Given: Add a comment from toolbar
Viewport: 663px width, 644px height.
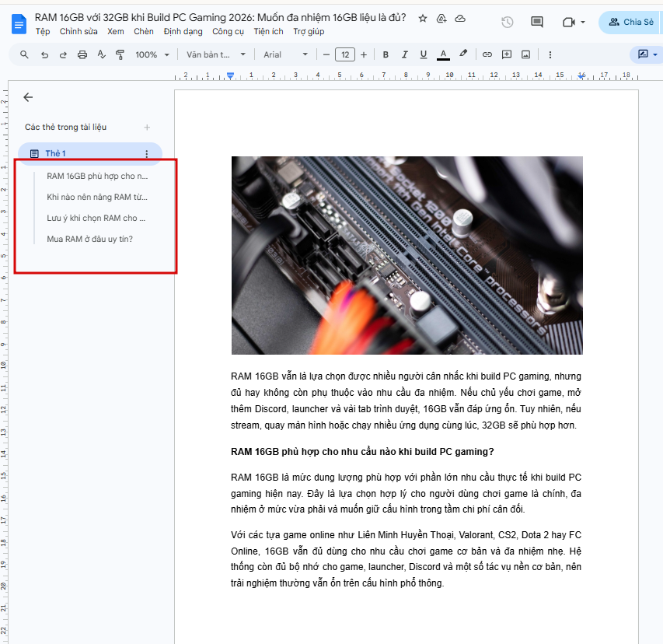Looking at the screenshot, I should coord(507,54).
